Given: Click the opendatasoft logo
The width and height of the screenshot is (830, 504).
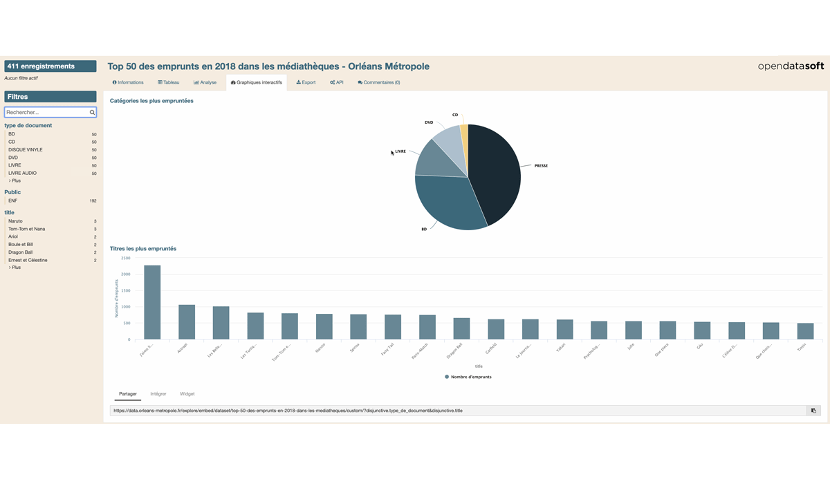Looking at the screenshot, I should pyautogui.click(x=791, y=66).
